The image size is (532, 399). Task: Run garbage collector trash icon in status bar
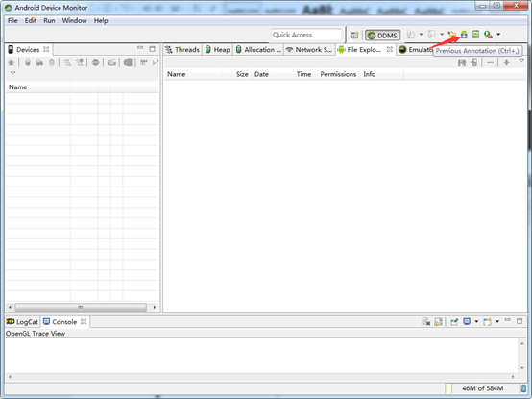(x=524, y=388)
